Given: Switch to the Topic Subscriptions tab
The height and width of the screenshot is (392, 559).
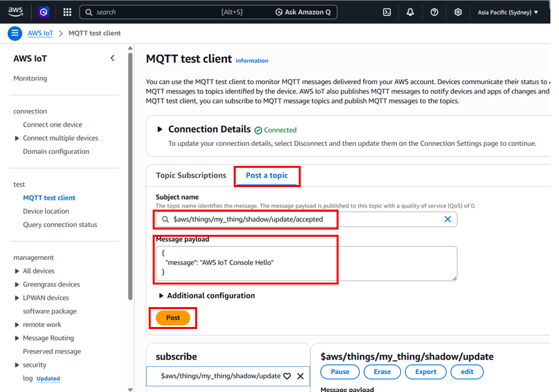Looking at the screenshot, I should pos(191,176).
